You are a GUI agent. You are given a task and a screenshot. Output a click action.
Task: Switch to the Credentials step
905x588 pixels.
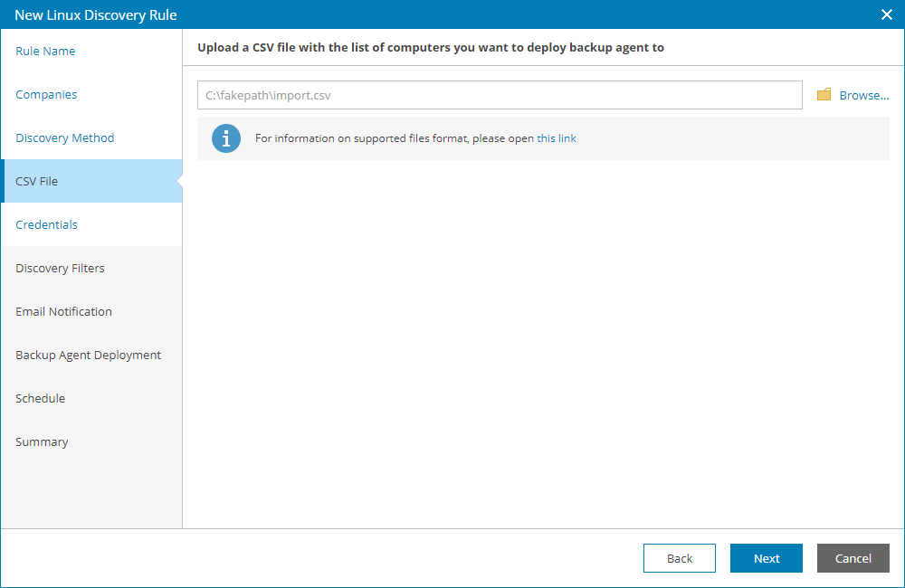pyautogui.click(x=46, y=224)
